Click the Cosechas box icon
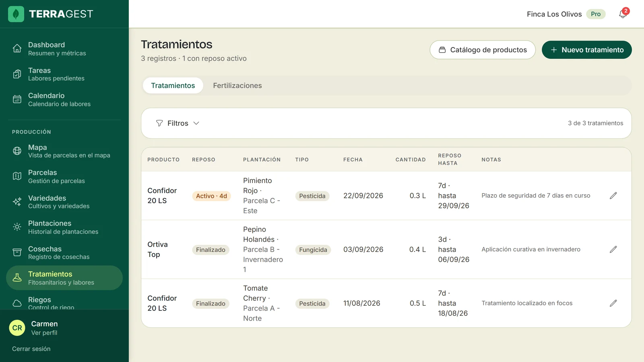Image resolution: width=644 pixels, height=362 pixels. [x=17, y=253]
